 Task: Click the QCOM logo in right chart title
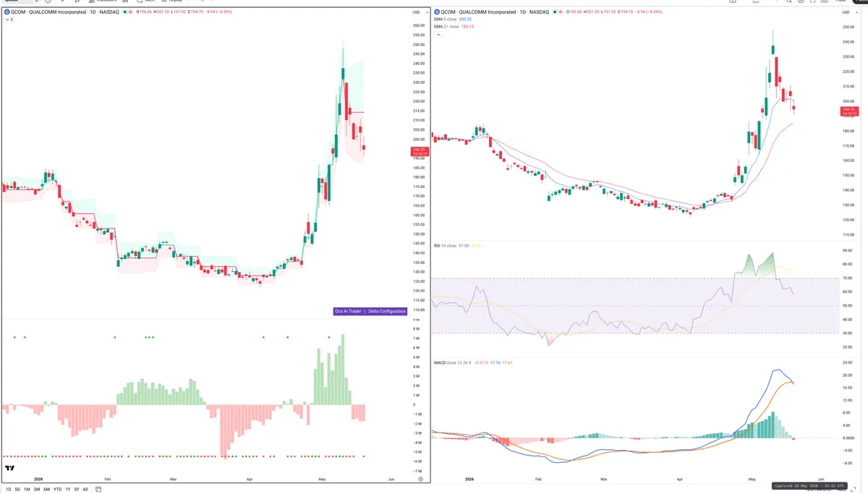tap(437, 12)
